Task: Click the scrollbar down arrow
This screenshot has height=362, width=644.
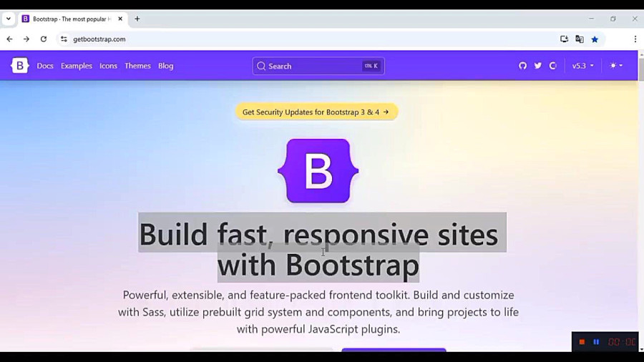Action: [641, 349]
